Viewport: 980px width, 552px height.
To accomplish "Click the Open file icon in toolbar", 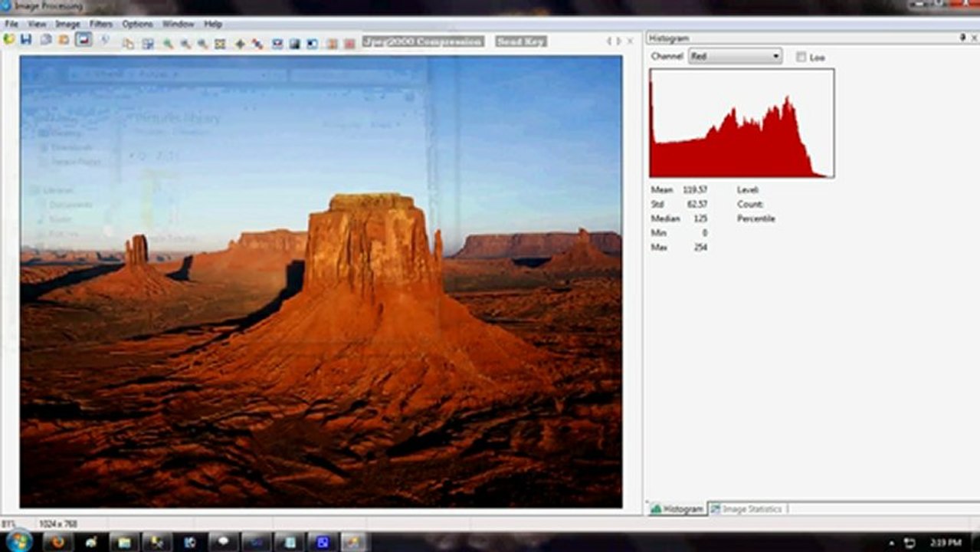I will click(8, 39).
